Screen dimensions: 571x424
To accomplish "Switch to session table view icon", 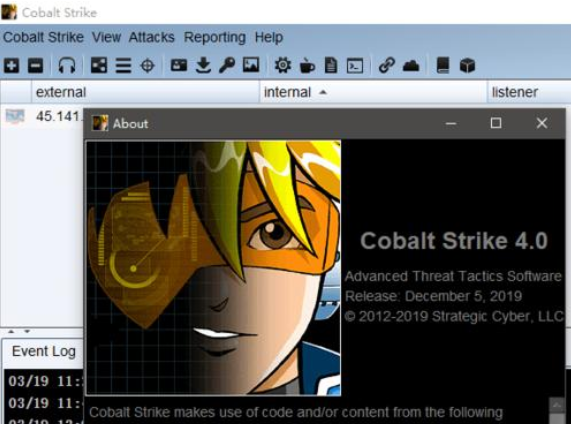I will tap(123, 66).
